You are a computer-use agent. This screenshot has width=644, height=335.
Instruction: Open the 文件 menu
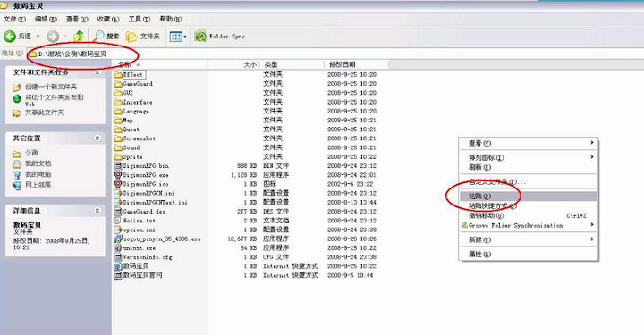point(14,19)
